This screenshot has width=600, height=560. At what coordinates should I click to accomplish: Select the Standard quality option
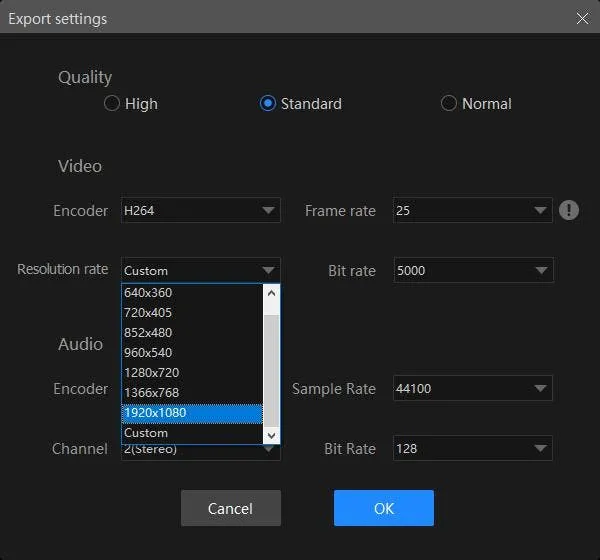(x=268, y=104)
